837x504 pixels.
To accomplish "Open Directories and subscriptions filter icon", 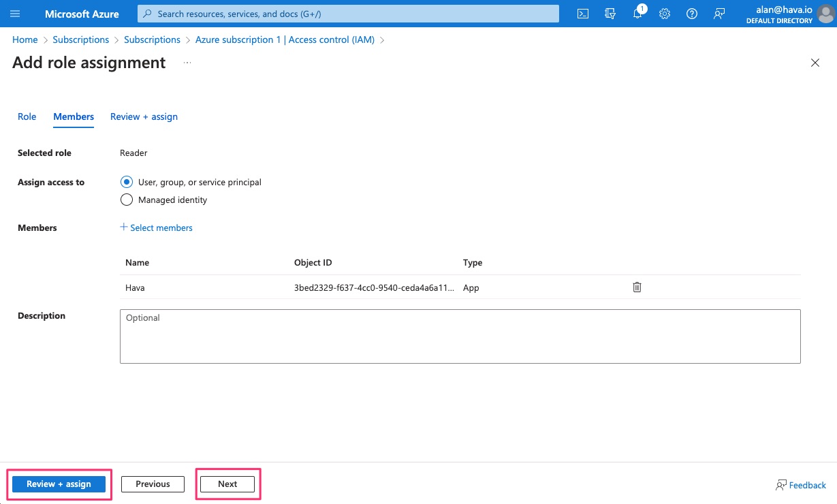I will [610, 14].
